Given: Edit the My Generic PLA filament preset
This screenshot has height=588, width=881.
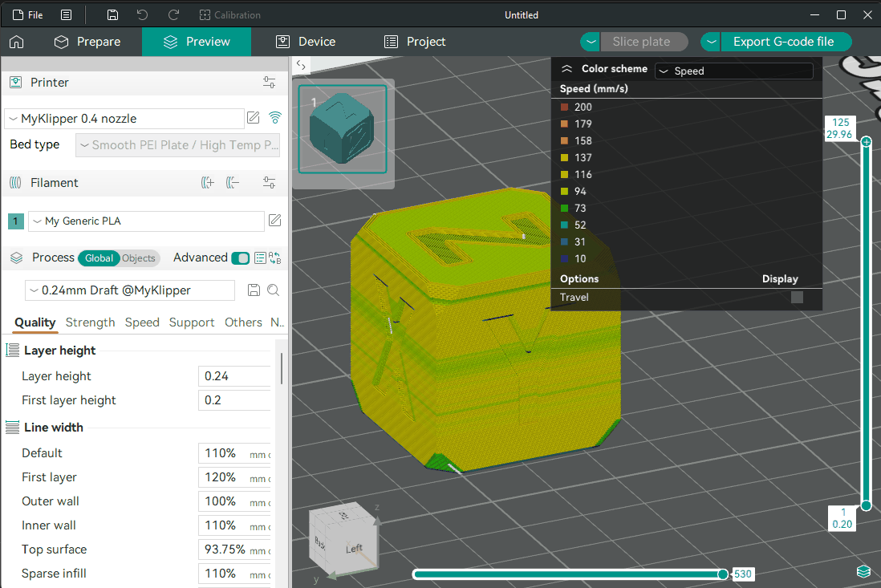Looking at the screenshot, I should (274, 221).
